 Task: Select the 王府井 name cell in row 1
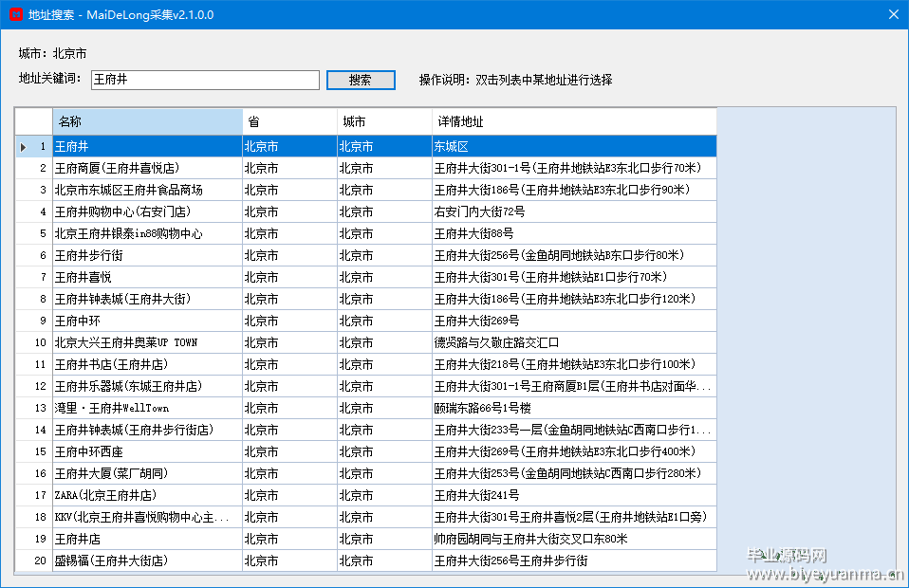click(147, 147)
